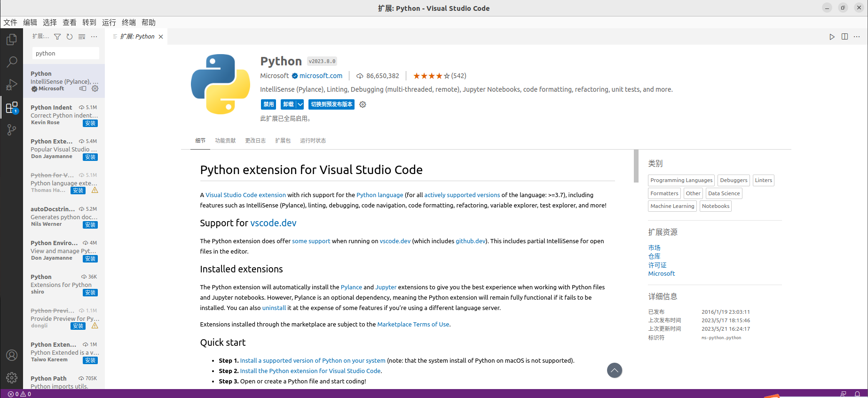Refresh the extensions list
The height and width of the screenshot is (398, 868).
(70, 37)
